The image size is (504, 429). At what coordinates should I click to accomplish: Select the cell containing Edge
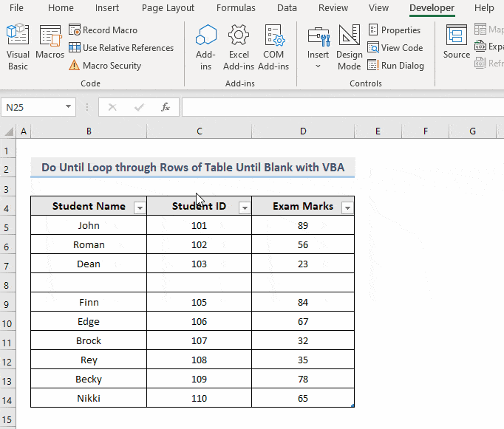pos(89,321)
